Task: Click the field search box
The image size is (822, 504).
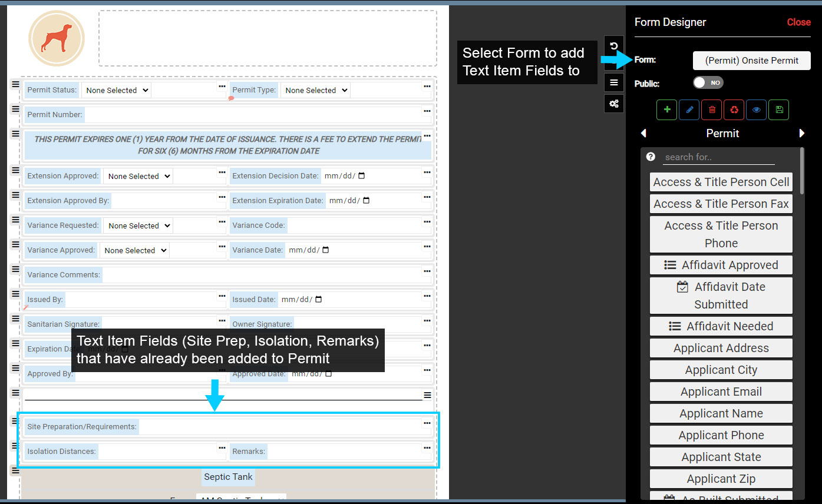Action: click(718, 157)
